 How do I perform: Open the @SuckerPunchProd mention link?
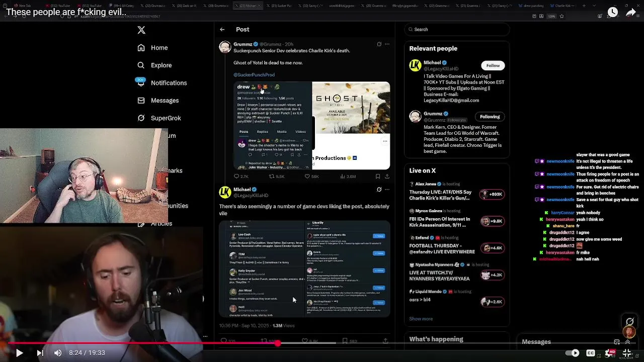coord(254,75)
